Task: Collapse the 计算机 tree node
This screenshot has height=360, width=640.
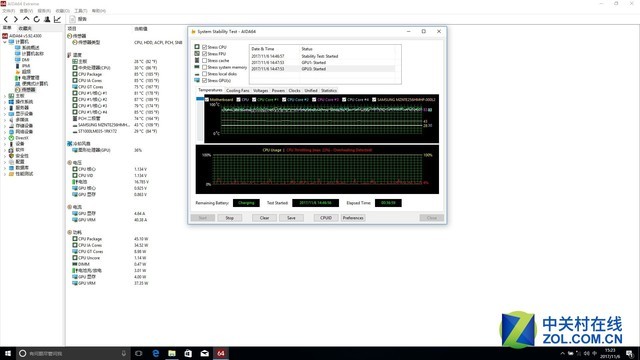Action: tap(4, 42)
